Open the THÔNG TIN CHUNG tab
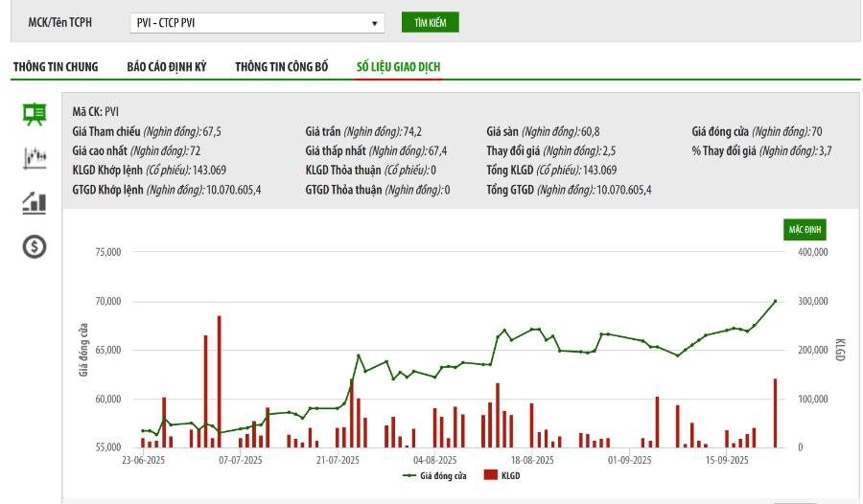 coord(56,67)
